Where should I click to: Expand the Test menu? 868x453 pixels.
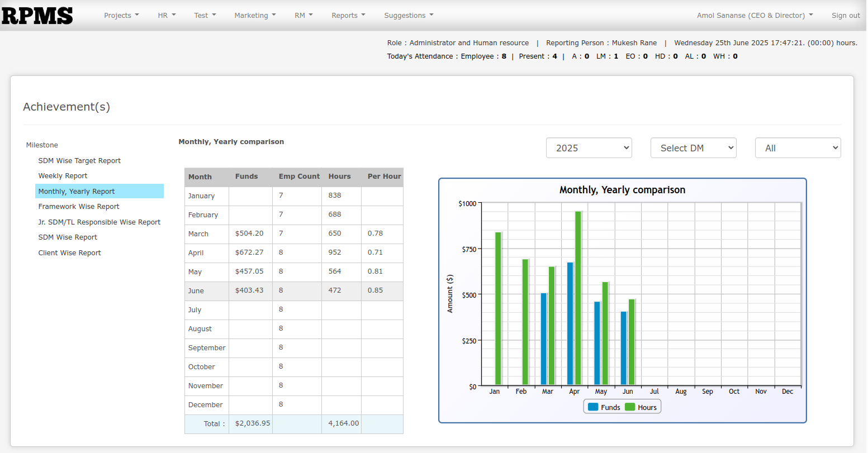(205, 16)
